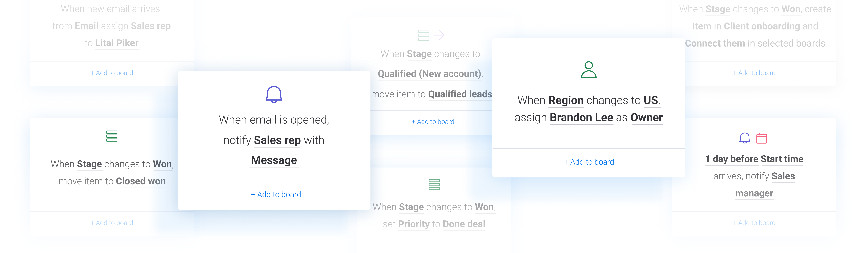This screenshot has height=253, width=868.
Task: Click the green rows icon above Priority recipe
Action: 434,185
